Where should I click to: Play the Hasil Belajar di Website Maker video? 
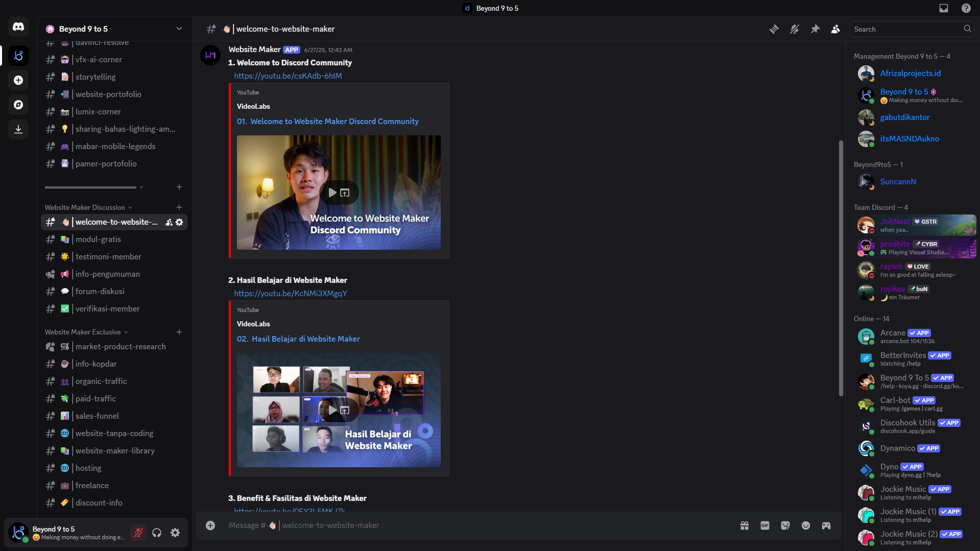(x=332, y=410)
